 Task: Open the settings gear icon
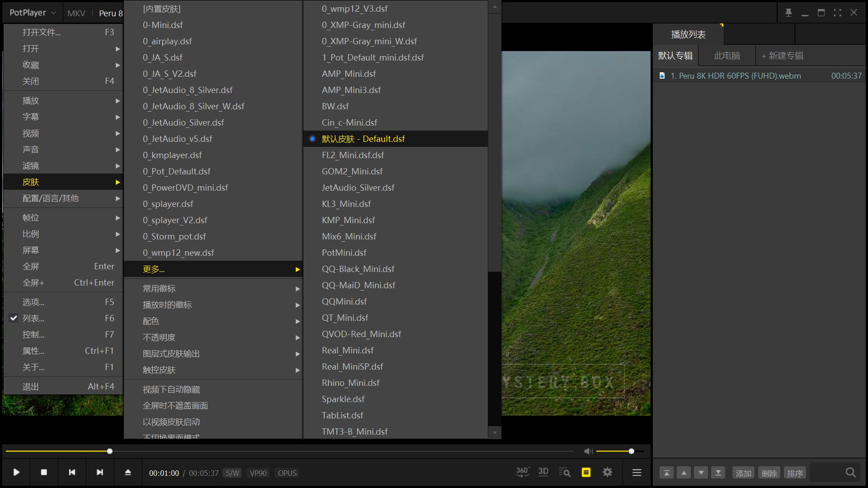pyautogui.click(x=608, y=473)
